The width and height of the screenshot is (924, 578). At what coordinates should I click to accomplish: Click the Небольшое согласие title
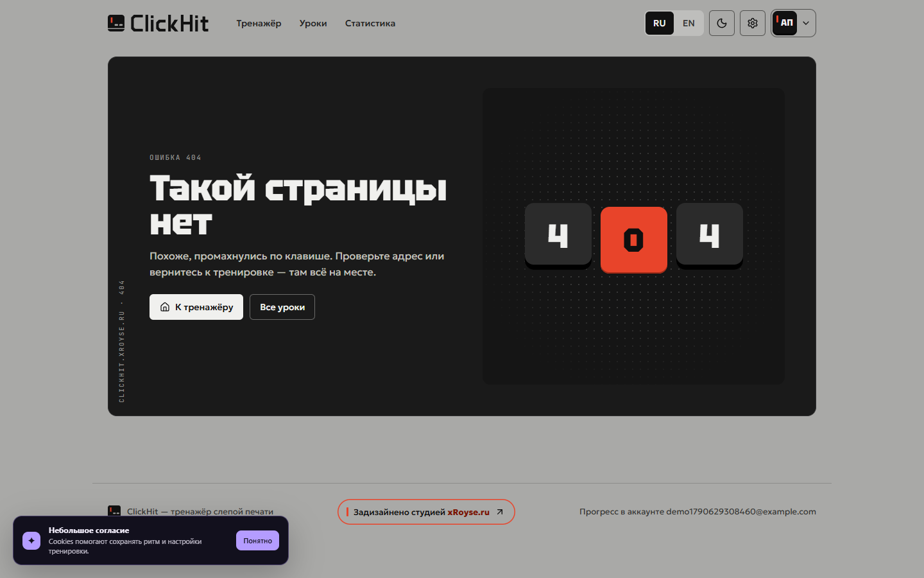[x=89, y=530]
